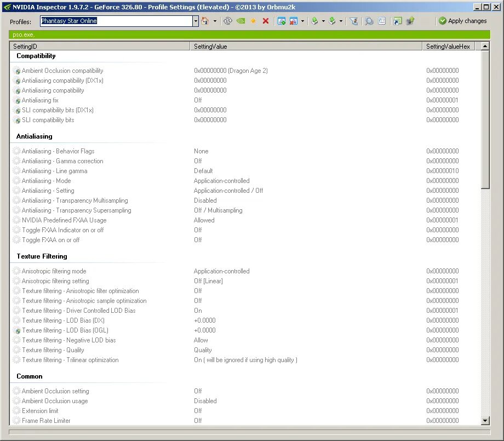Click the scrollbar down arrow
504x441 pixels.
pos(485,420)
